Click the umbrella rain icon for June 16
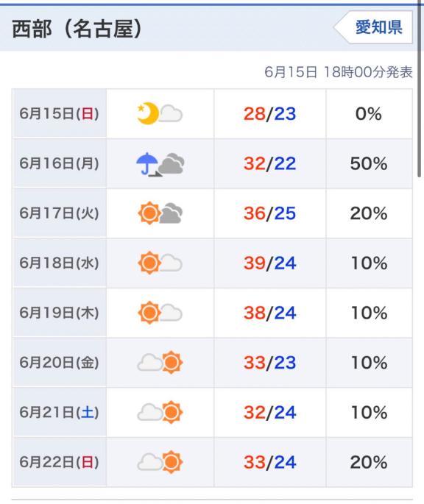This screenshot has height=504, width=424. tap(160, 163)
